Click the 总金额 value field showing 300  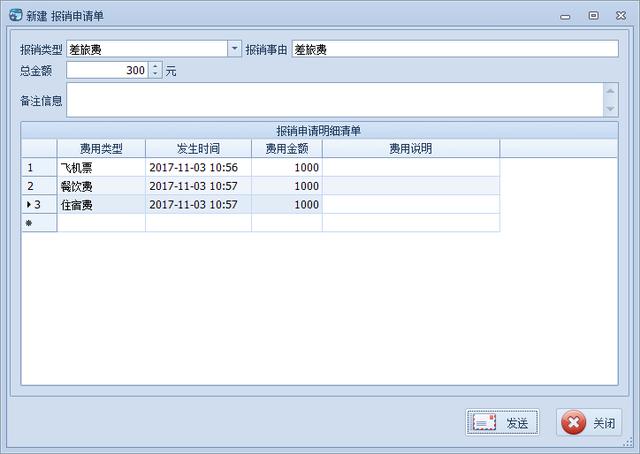coord(107,70)
